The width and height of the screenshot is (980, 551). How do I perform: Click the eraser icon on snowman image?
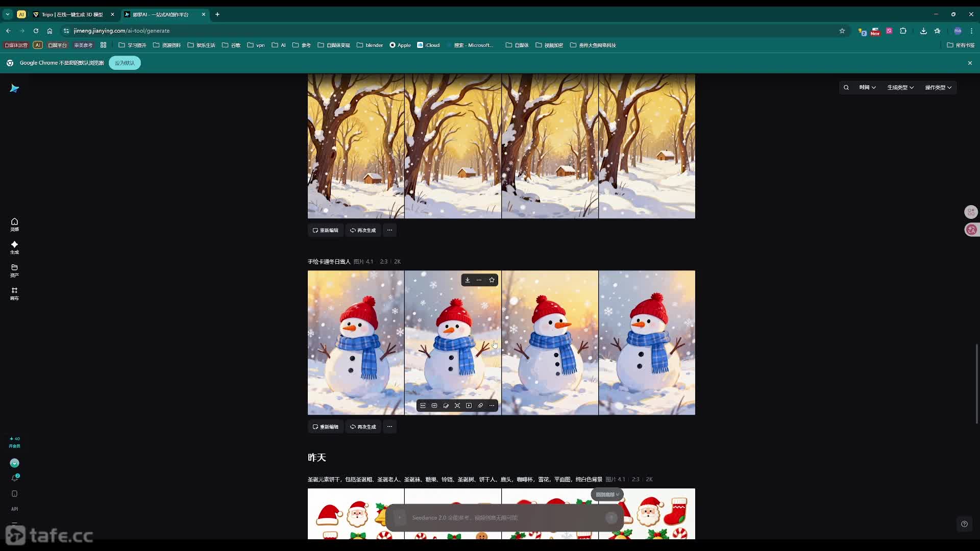[x=480, y=406]
